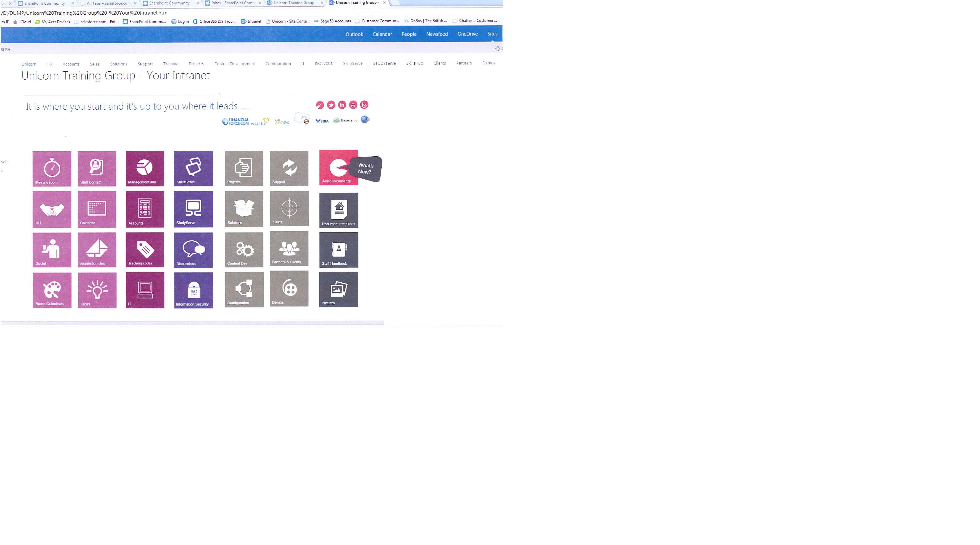Go to Training in top navigation
The width and height of the screenshot is (980, 545).
171,63
